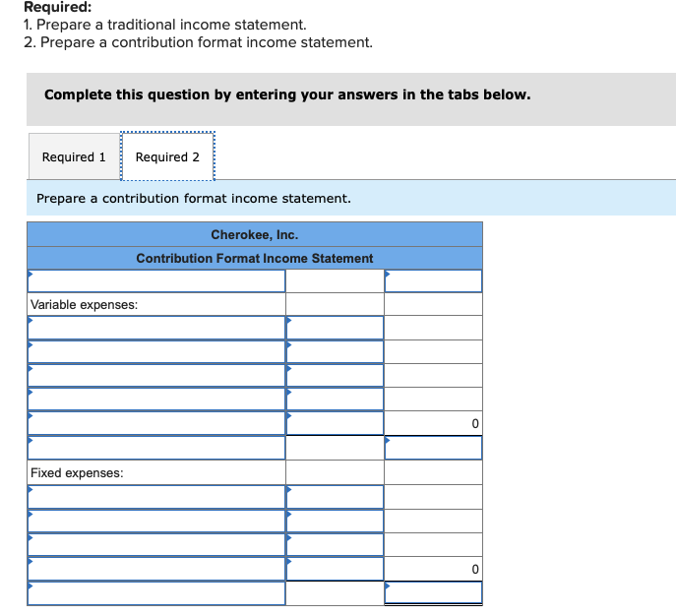Image resolution: width=676 pixels, height=616 pixels.
Task: Open fourth variable expense label dropdown
Action: pos(156,400)
